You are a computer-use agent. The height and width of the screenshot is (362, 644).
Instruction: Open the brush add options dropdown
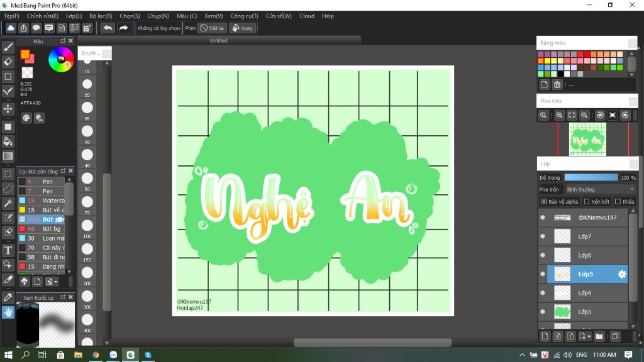tap(52, 282)
